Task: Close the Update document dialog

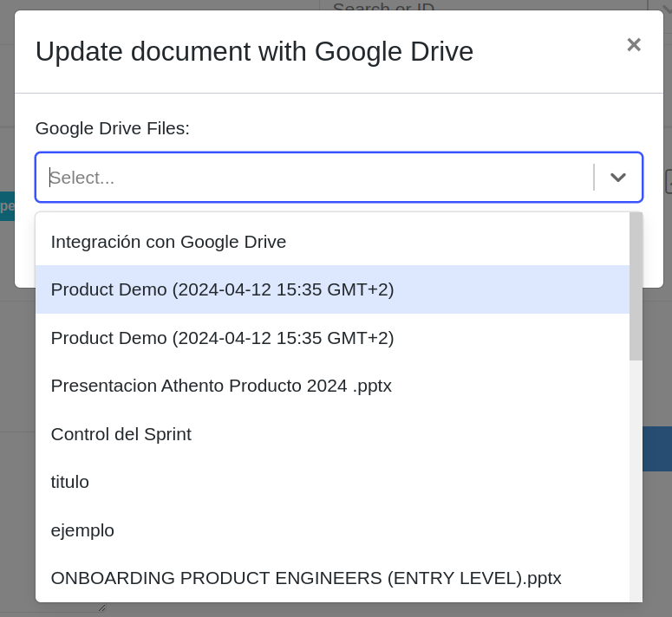Action: pos(634,44)
